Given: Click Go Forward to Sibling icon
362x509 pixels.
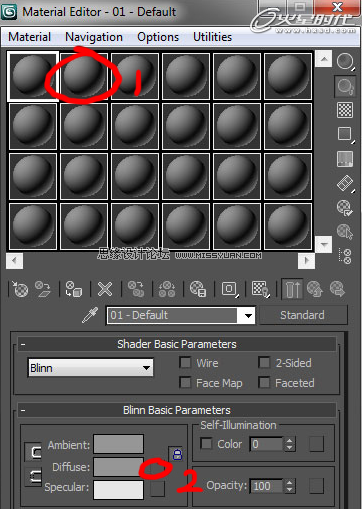Looking at the screenshot, I should pyautogui.click(x=337, y=289).
